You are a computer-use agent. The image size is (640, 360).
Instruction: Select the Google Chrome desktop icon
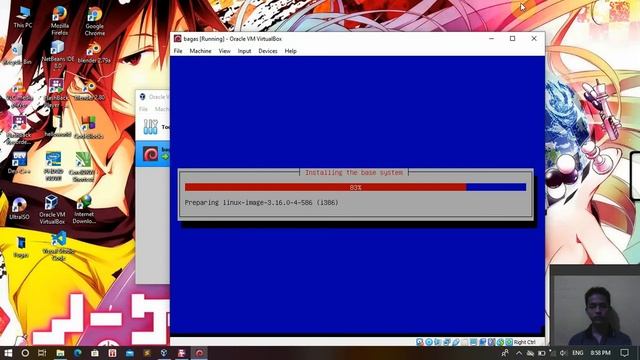click(x=95, y=21)
